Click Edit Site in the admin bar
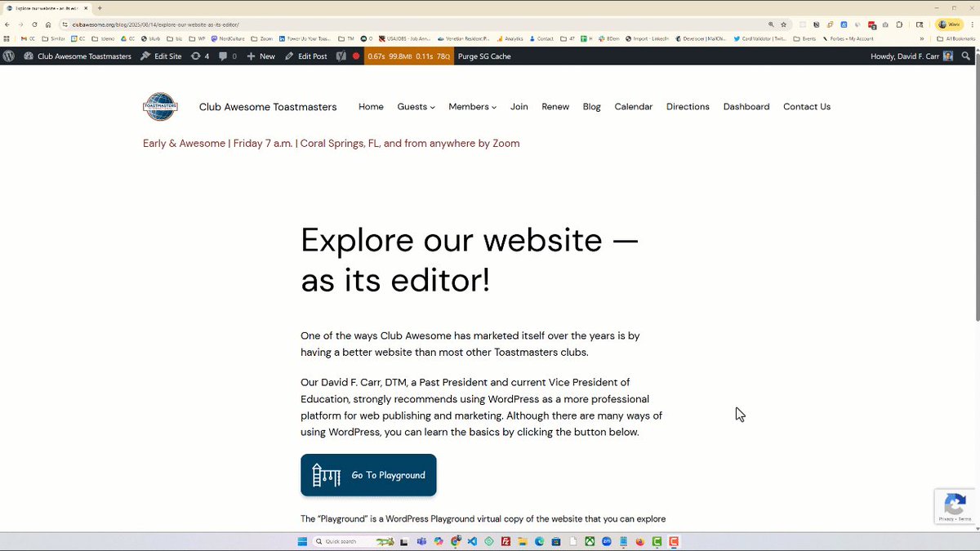The width and height of the screenshot is (980, 551). pyautogui.click(x=161, y=56)
